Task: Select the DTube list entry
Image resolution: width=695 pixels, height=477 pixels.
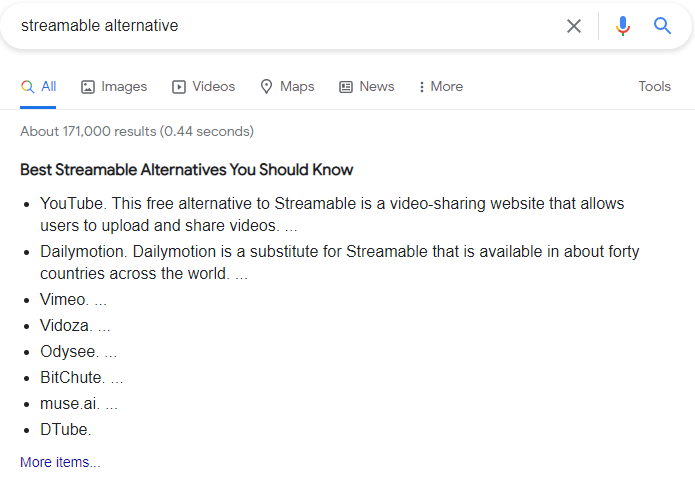Action: [x=66, y=430]
